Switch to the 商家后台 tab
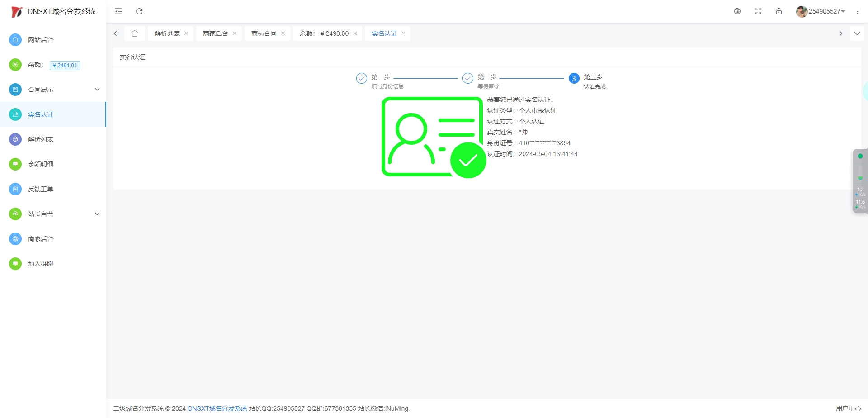Image resolution: width=868 pixels, height=418 pixels. [216, 33]
